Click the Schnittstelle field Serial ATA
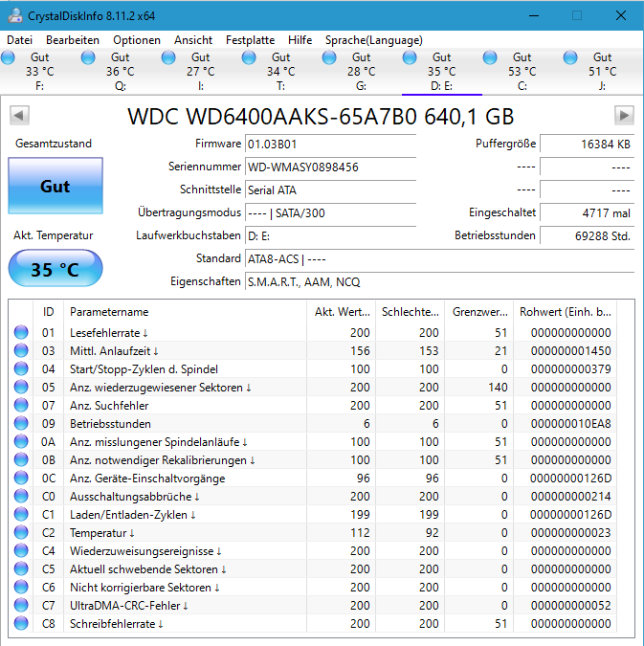The image size is (644, 646). click(330, 190)
